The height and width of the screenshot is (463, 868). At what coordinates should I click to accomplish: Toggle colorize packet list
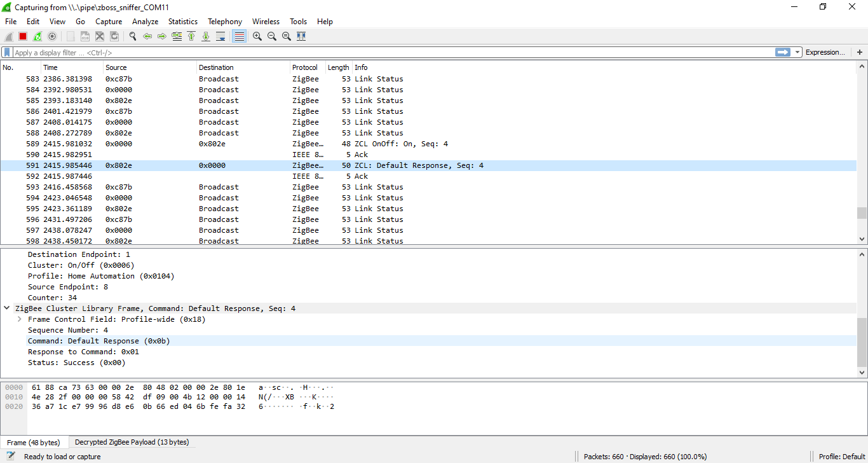238,36
